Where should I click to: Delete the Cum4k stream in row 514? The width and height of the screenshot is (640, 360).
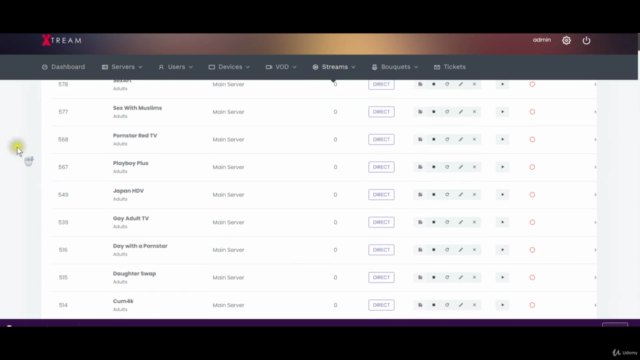(x=474, y=305)
